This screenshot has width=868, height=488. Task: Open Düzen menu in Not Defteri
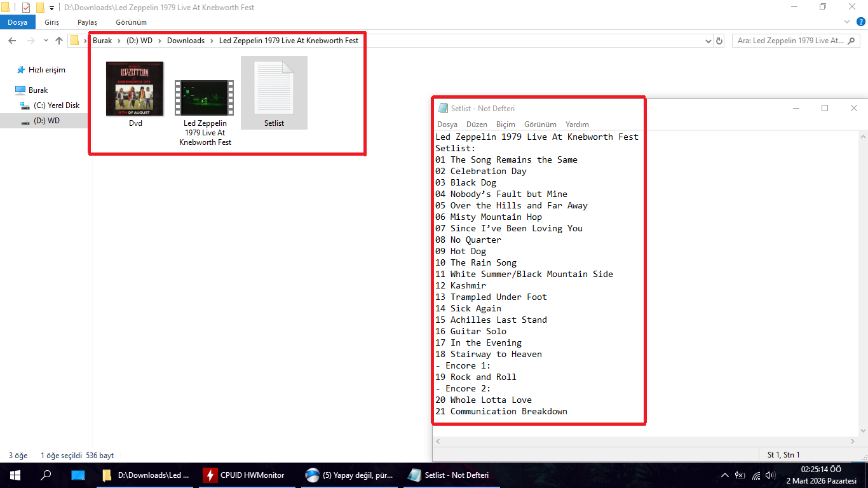[x=477, y=125]
